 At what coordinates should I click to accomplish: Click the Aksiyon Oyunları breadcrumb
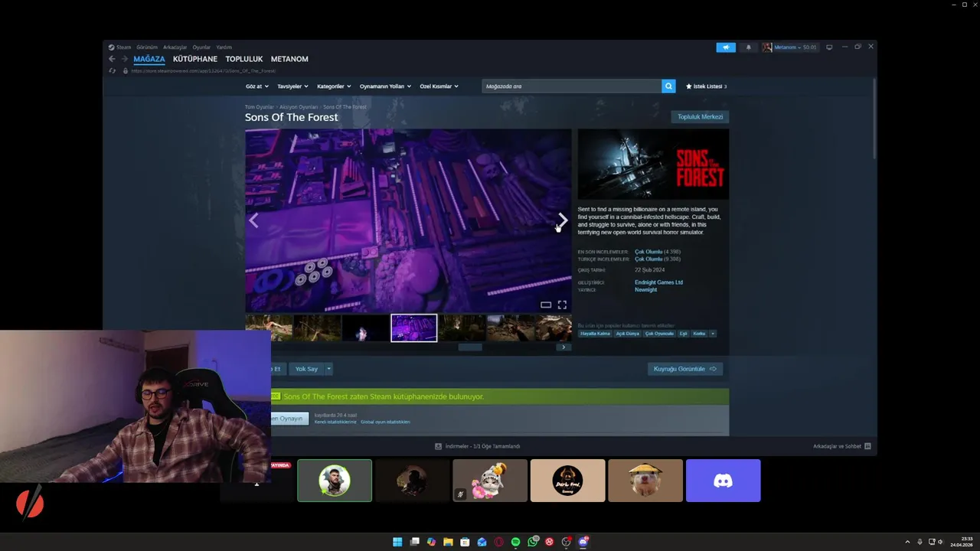click(299, 107)
